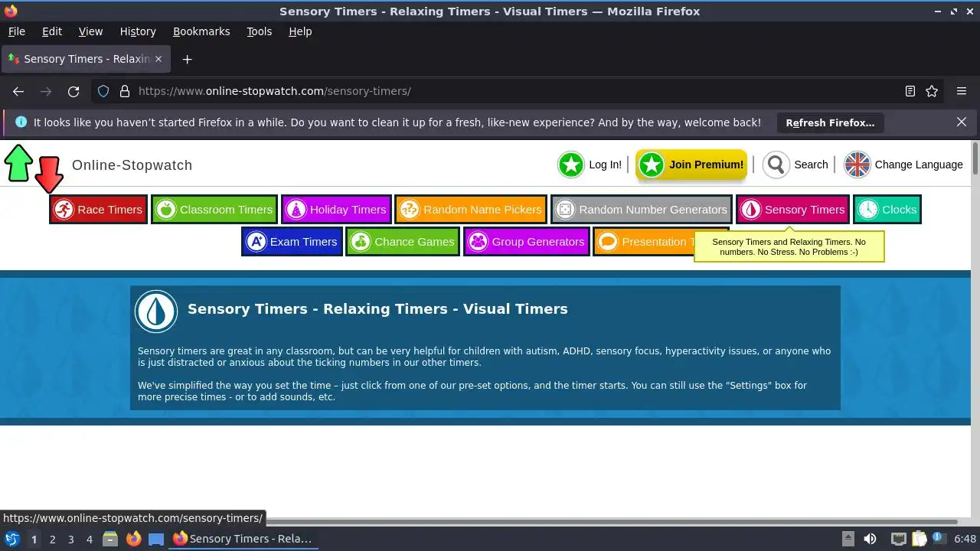Switch to workspace 3
980x551 pixels.
tap(70, 540)
